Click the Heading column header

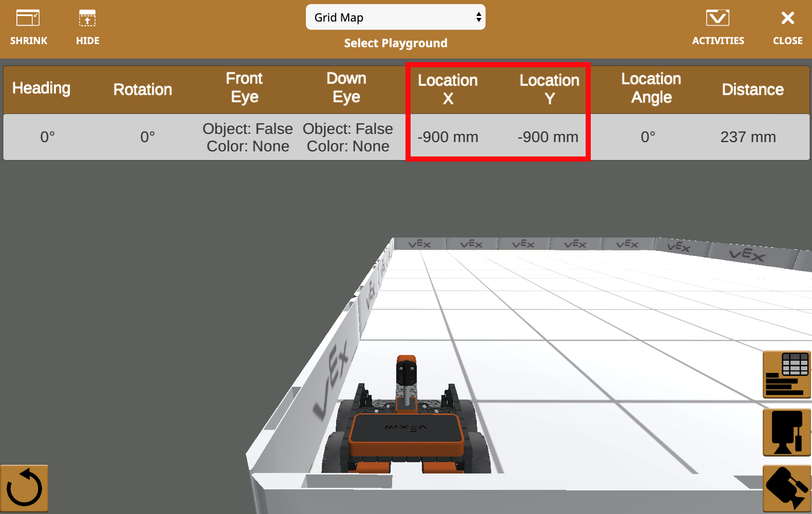[x=41, y=89]
